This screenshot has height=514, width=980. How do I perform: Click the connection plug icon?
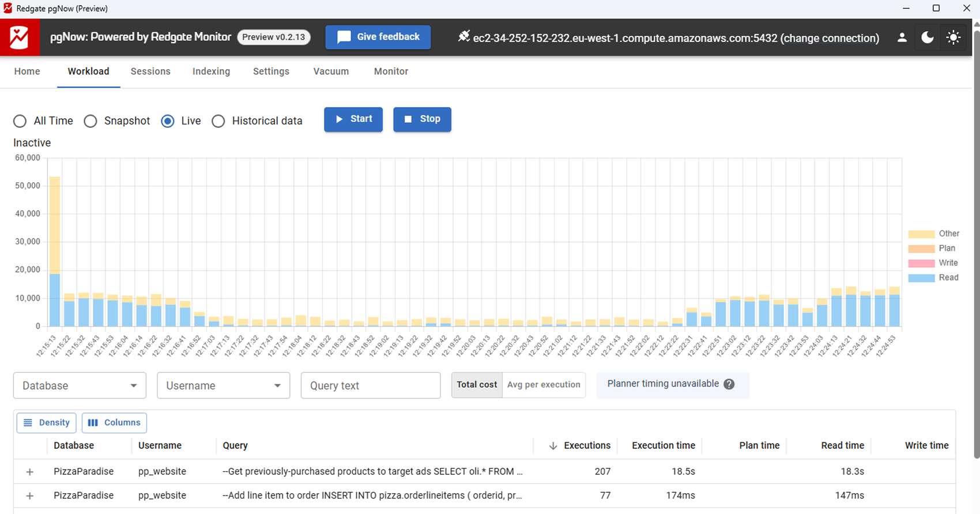pyautogui.click(x=463, y=36)
